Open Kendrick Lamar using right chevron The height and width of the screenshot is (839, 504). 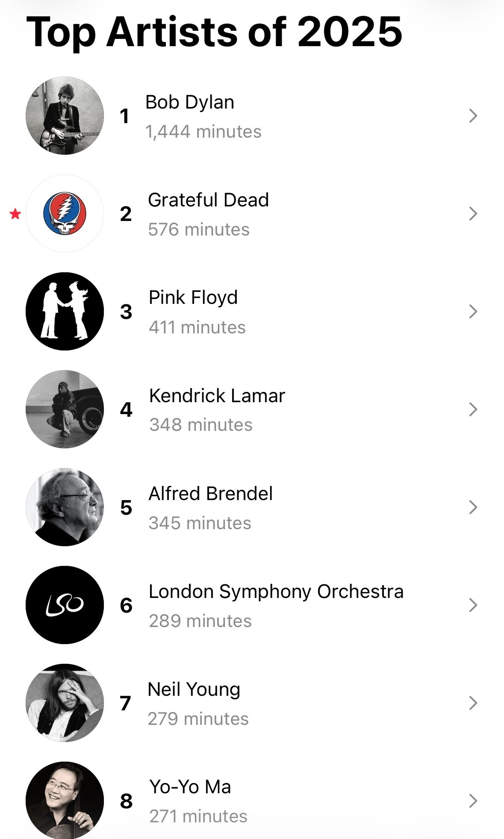coord(473,409)
